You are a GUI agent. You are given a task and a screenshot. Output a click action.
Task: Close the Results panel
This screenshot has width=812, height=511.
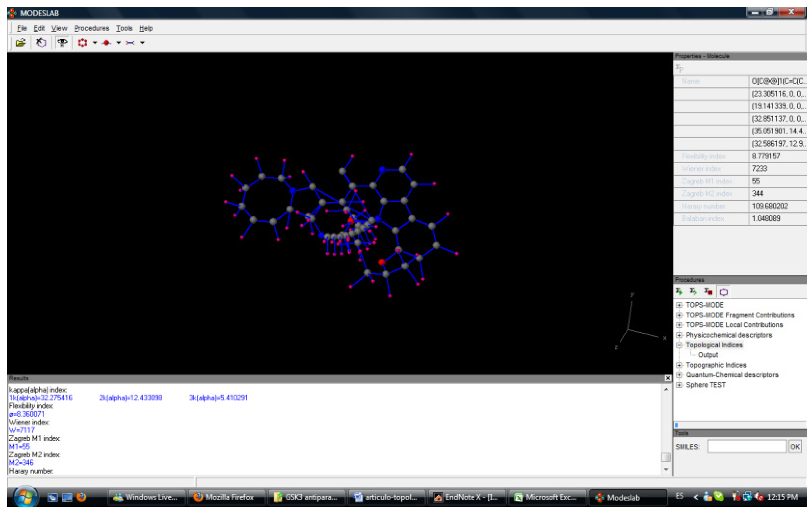(667, 378)
